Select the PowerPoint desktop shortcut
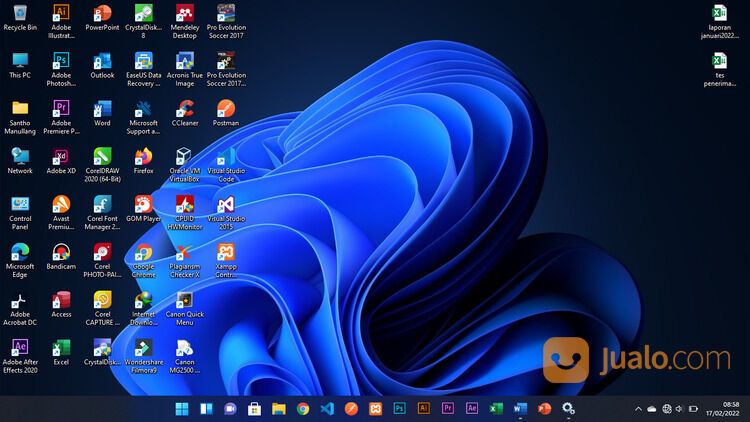This screenshot has height=422, width=750. (x=102, y=18)
